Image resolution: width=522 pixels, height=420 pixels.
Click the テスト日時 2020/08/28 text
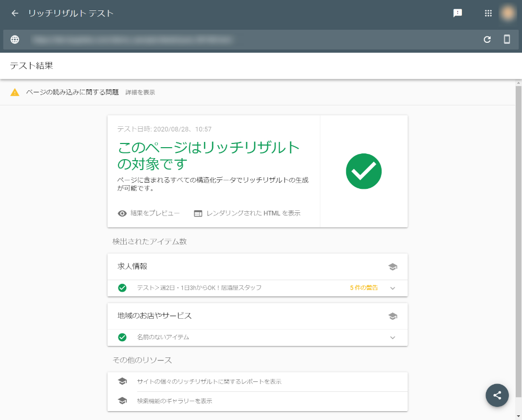pyautogui.click(x=164, y=129)
